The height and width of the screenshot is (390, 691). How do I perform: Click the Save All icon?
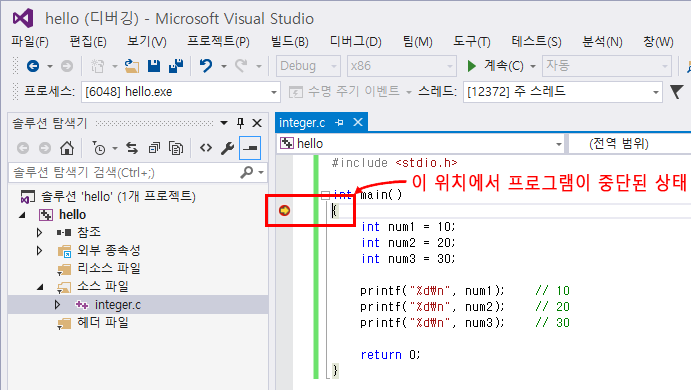pos(176,66)
